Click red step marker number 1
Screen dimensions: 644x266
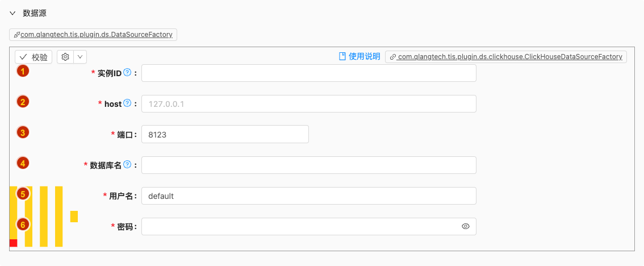pyautogui.click(x=23, y=71)
